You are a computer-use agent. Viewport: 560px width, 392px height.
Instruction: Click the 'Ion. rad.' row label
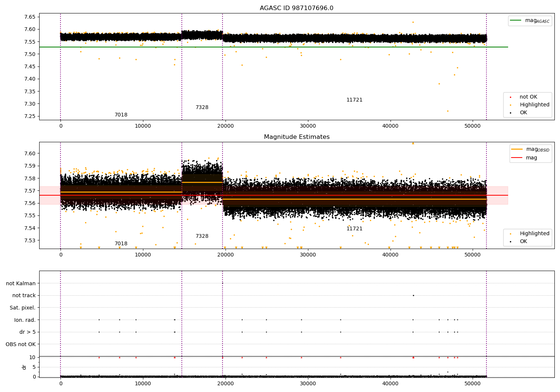click(x=25, y=320)
